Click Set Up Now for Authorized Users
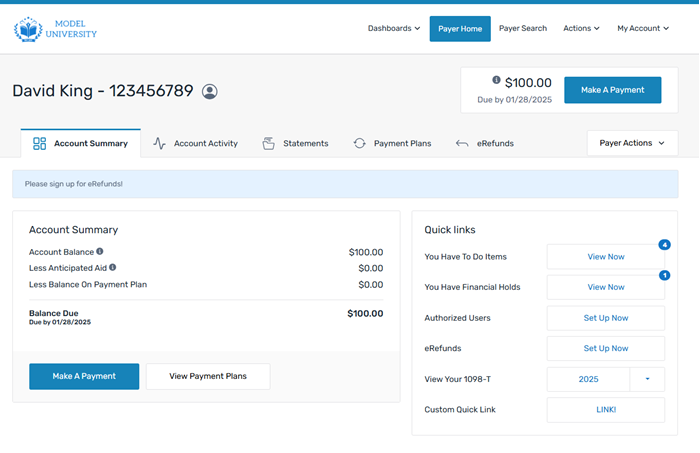Screen dimensions: 700x453 [x=605, y=318]
